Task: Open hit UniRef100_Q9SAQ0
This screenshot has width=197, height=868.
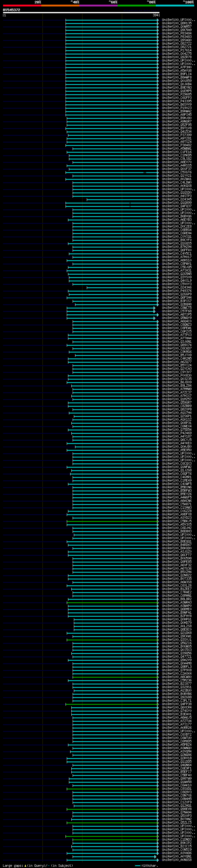Action: 176,40
